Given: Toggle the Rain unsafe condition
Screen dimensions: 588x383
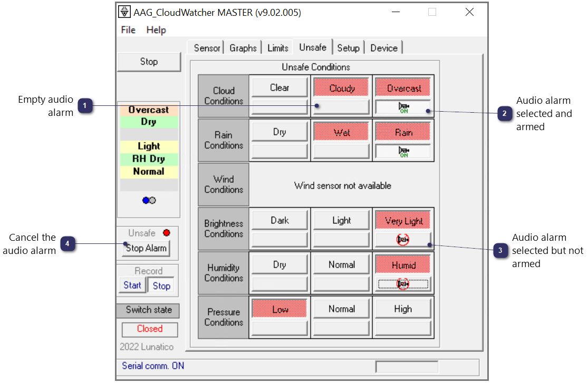Looking at the screenshot, I should click(x=403, y=132).
